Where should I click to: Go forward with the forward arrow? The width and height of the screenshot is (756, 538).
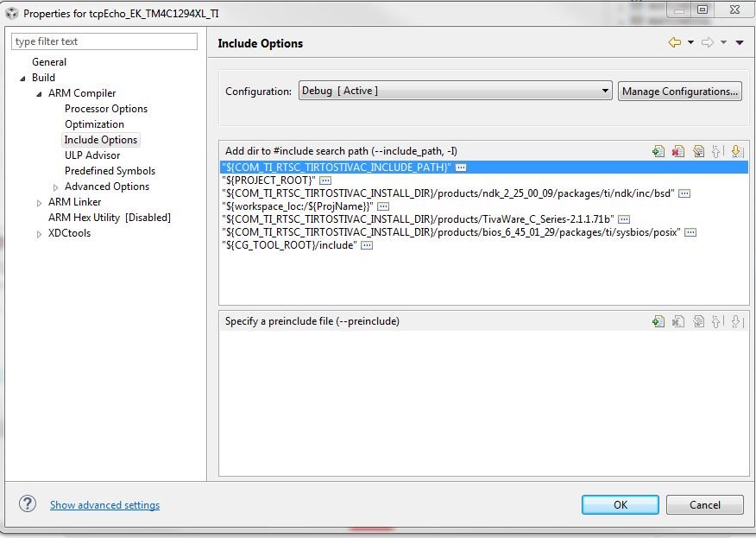click(x=708, y=42)
